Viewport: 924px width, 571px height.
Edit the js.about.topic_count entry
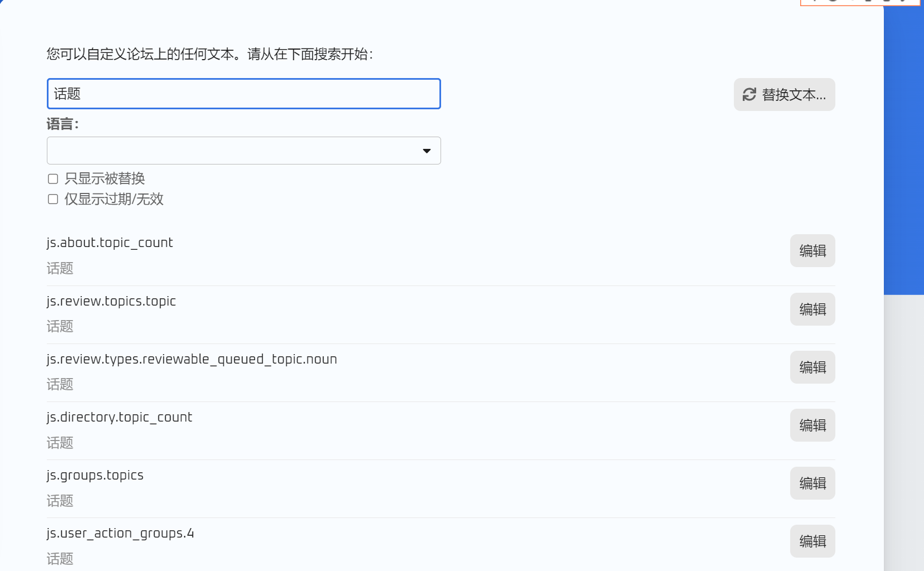click(812, 251)
